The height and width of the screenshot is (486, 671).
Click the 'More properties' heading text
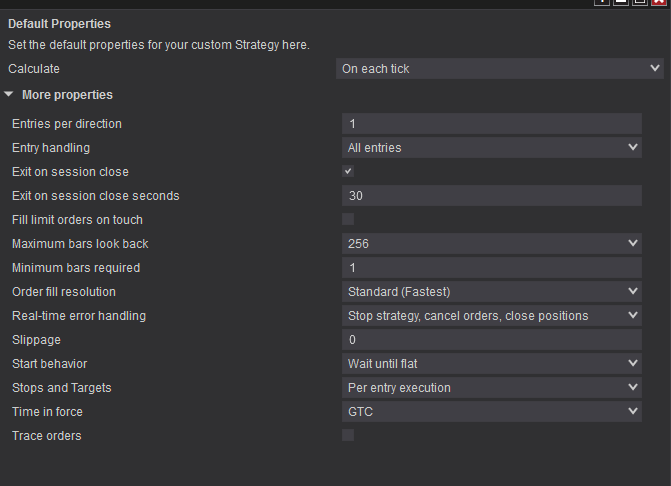[x=67, y=95]
